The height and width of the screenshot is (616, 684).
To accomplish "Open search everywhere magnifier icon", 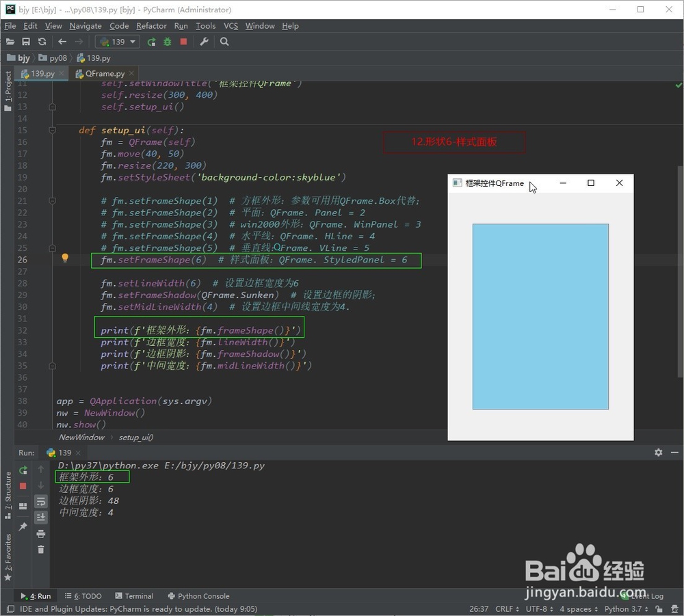I will pyautogui.click(x=224, y=42).
